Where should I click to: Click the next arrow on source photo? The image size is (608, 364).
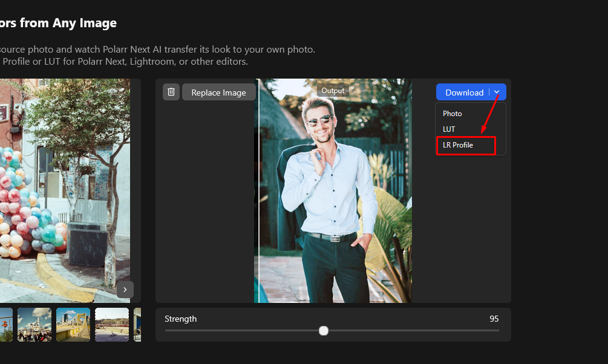click(x=125, y=290)
